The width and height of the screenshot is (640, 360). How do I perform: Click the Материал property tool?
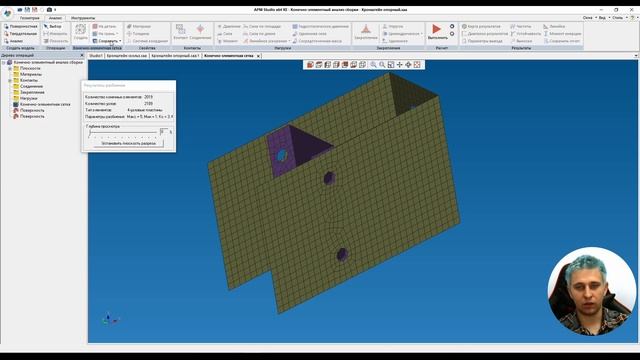coord(139,26)
